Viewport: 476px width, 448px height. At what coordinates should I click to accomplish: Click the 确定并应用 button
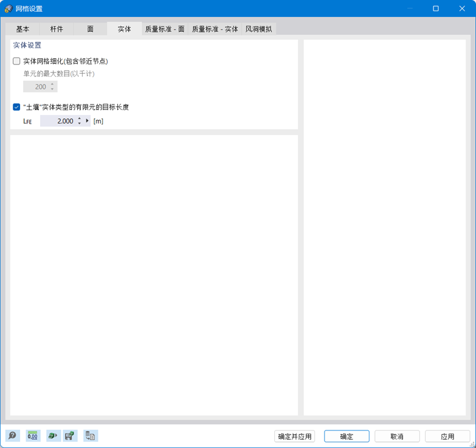coord(294,436)
